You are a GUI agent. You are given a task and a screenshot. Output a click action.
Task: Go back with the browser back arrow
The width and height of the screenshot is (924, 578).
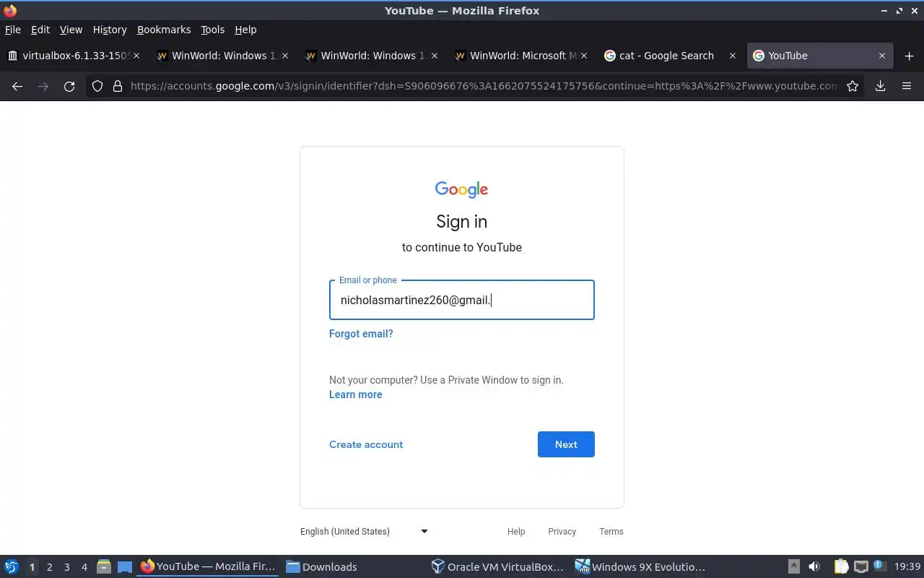tap(17, 86)
